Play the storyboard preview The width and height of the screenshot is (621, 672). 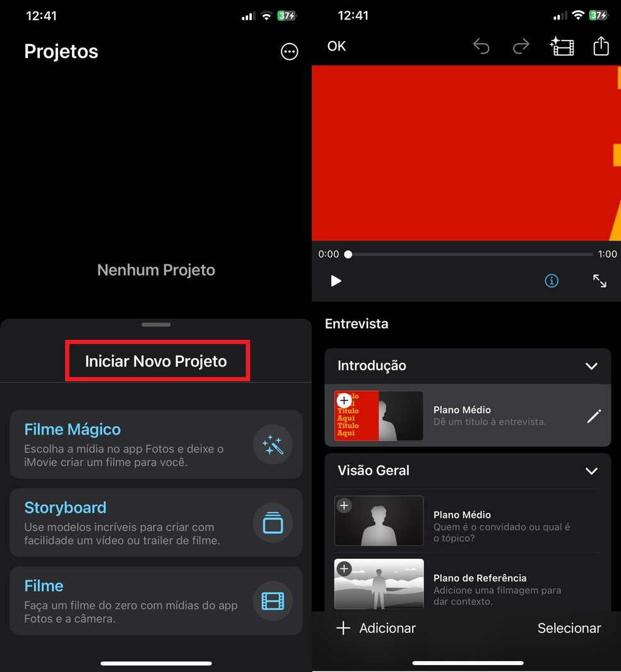pos(336,280)
